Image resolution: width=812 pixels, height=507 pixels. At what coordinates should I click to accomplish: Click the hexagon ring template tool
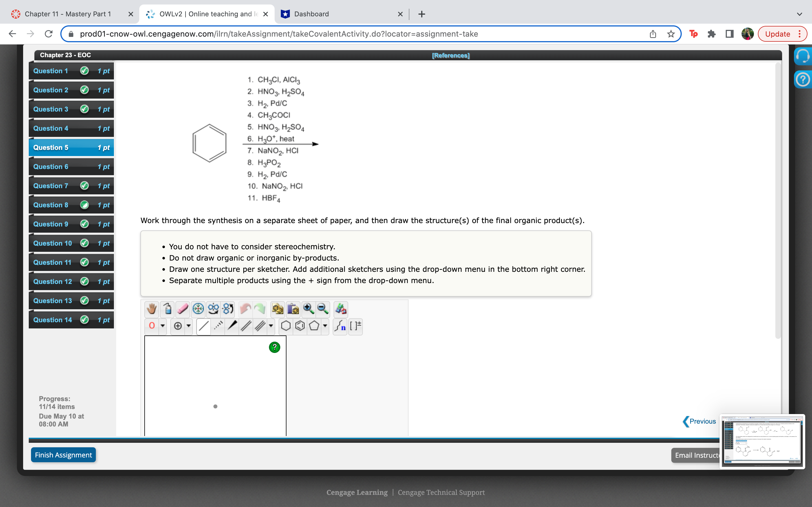click(x=286, y=326)
